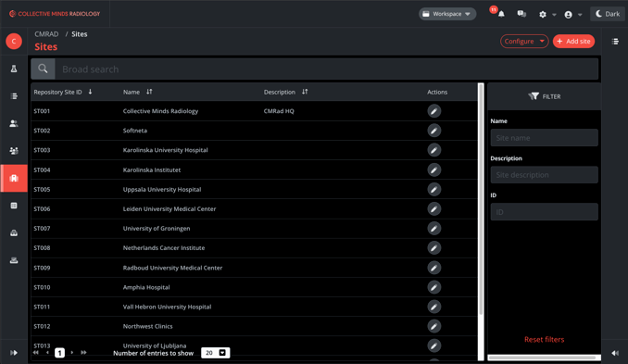This screenshot has width=628, height=364.
Task: Edit Leiden University Medical Center site
Action: 433,208
